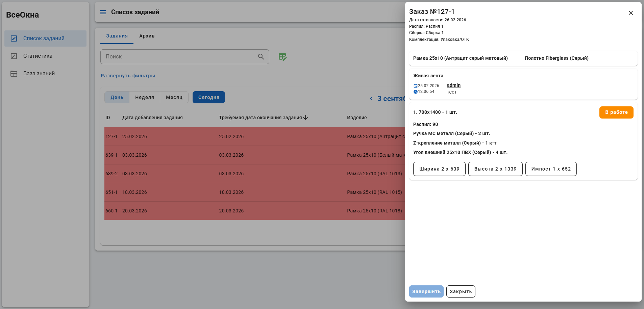The width and height of the screenshot is (644, 309).
Task: Open task row 639-1
Action: pyautogui.click(x=255, y=155)
